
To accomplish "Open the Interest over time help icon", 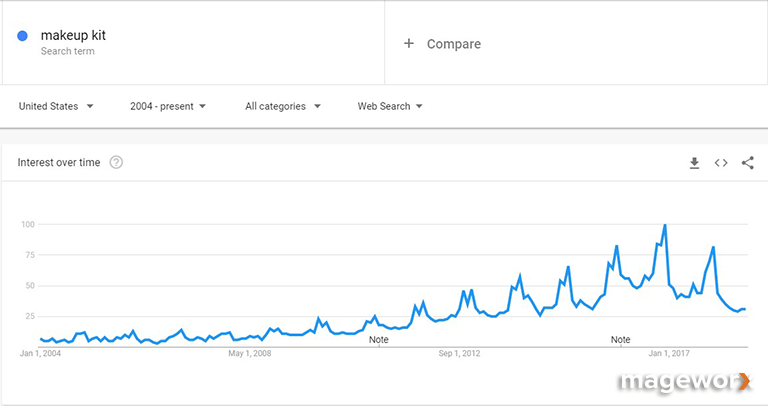I will [x=116, y=162].
